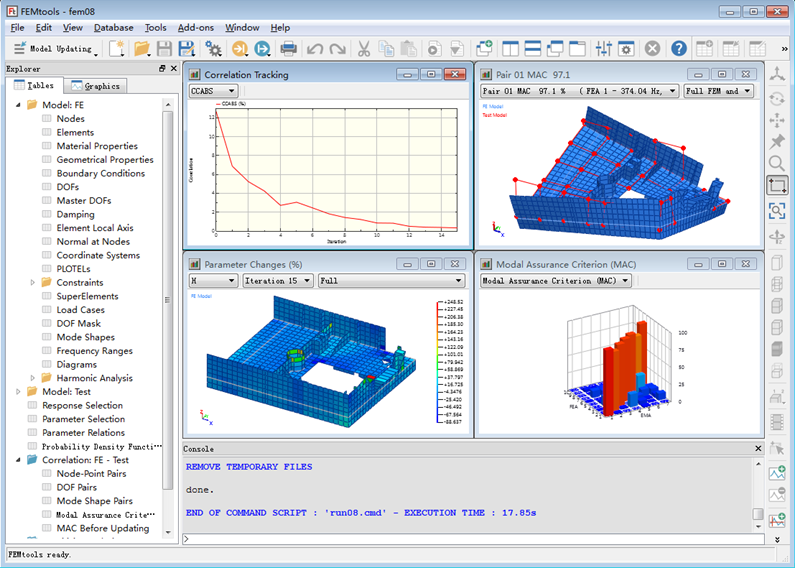Click the zoom-to-fit icon
Image resolution: width=795 pixels, height=569 pixels.
tap(777, 210)
